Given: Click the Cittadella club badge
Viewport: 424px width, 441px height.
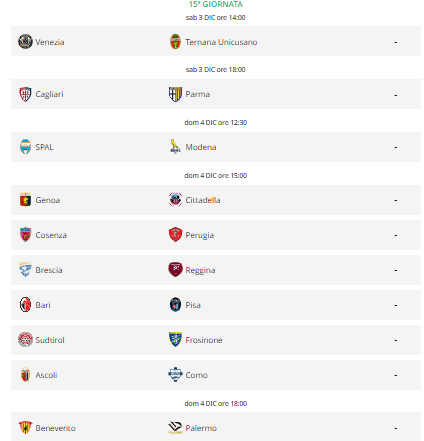Looking at the screenshot, I should coord(175,200).
